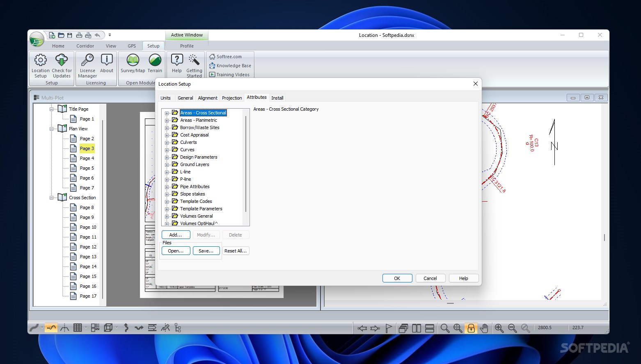
Task: Open the Knowledge Base link
Action: (x=230, y=66)
